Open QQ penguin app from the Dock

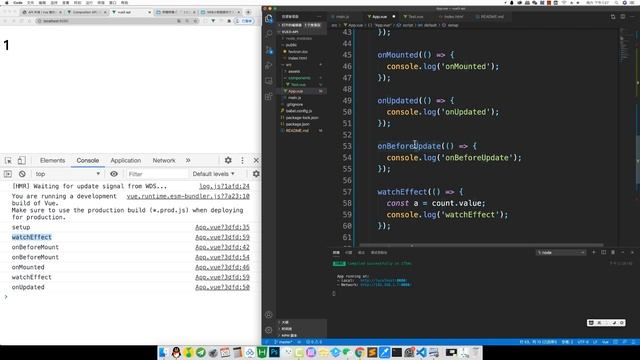[x=176, y=352]
